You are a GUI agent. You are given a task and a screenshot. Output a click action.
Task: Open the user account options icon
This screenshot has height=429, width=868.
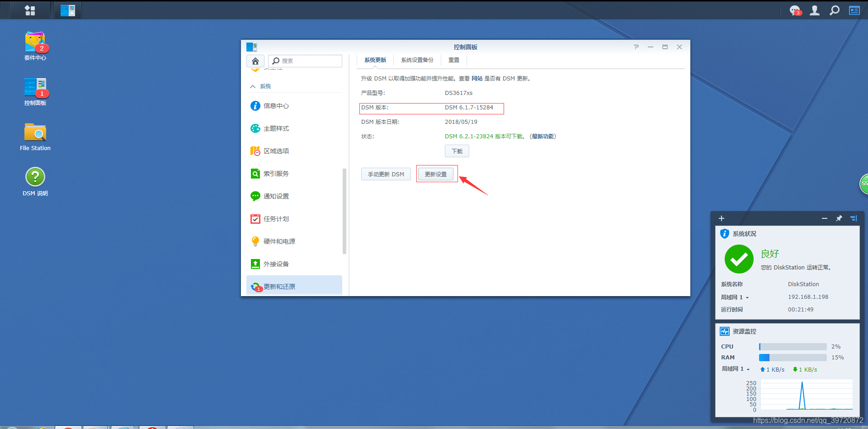[x=815, y=10]
